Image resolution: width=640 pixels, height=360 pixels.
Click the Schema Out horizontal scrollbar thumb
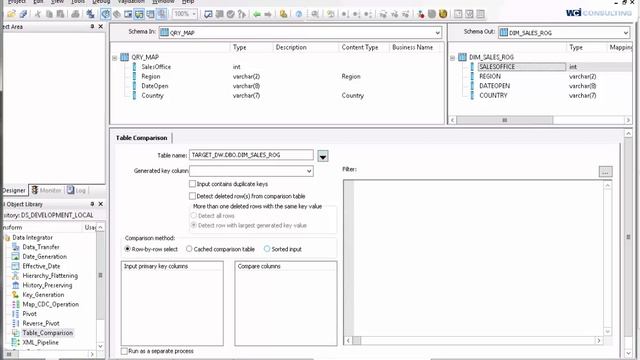[x=504, y=120]
